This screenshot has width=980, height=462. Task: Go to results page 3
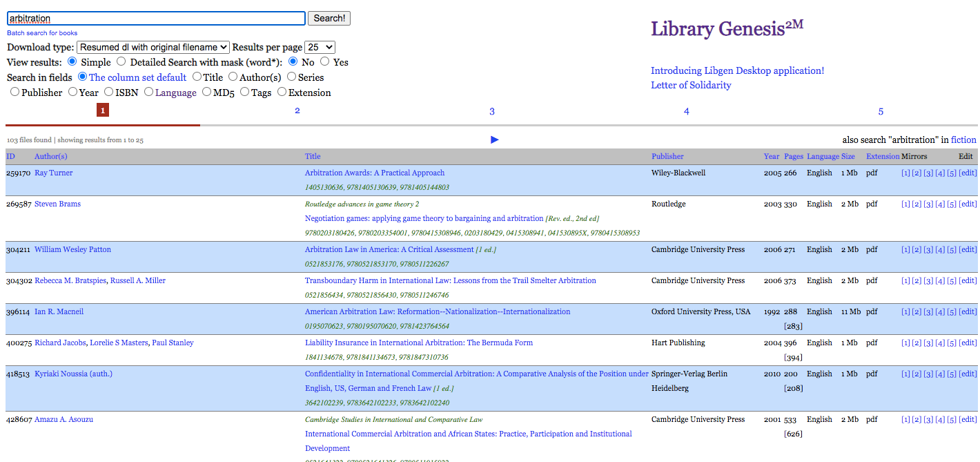[x=492, y=111]
